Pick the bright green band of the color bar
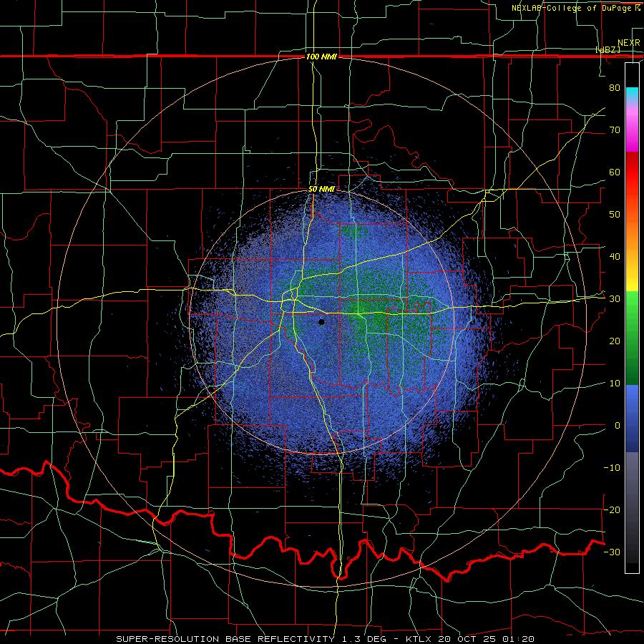 click(632, 312)
